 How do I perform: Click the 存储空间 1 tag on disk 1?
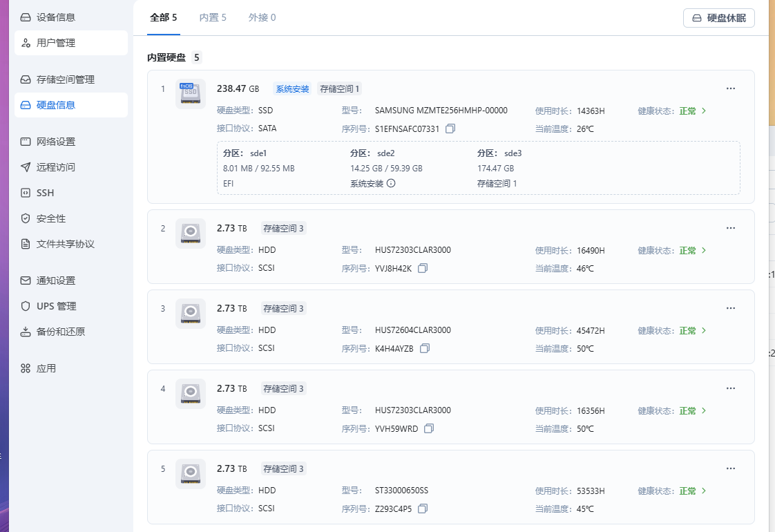coord(340,88)
